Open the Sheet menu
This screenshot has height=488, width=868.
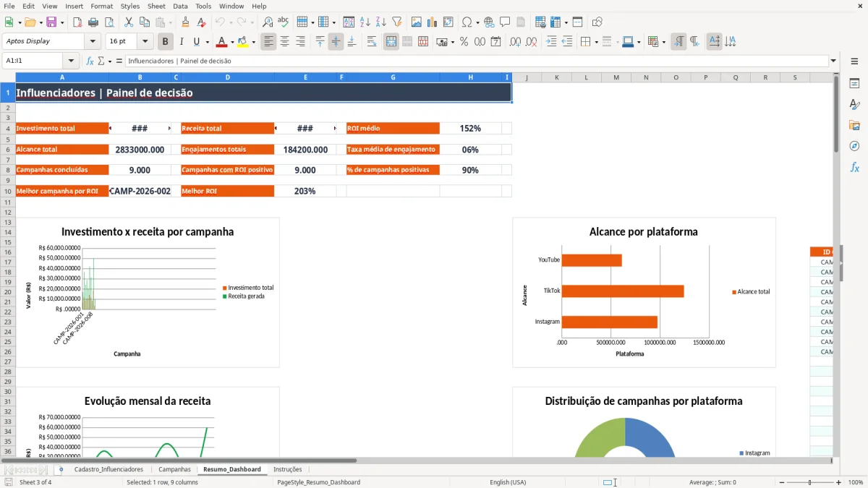(156, 6)
